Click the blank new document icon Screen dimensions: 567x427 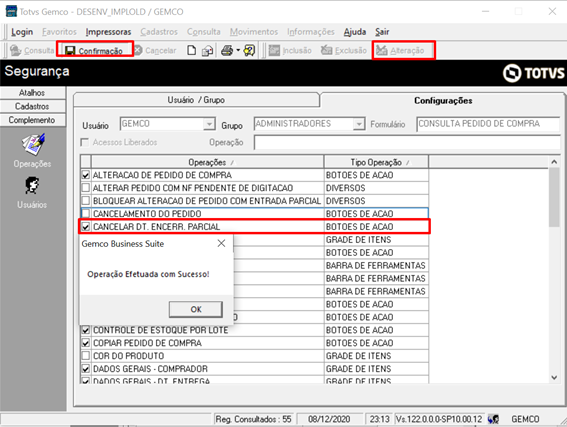[x=191, y=50]
